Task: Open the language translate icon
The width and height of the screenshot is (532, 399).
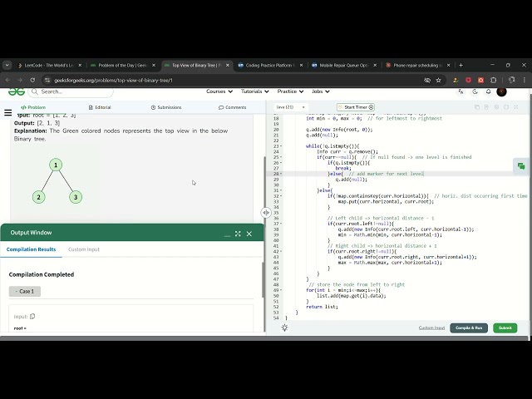Action: pyautogui.click(x=461, y=91)
